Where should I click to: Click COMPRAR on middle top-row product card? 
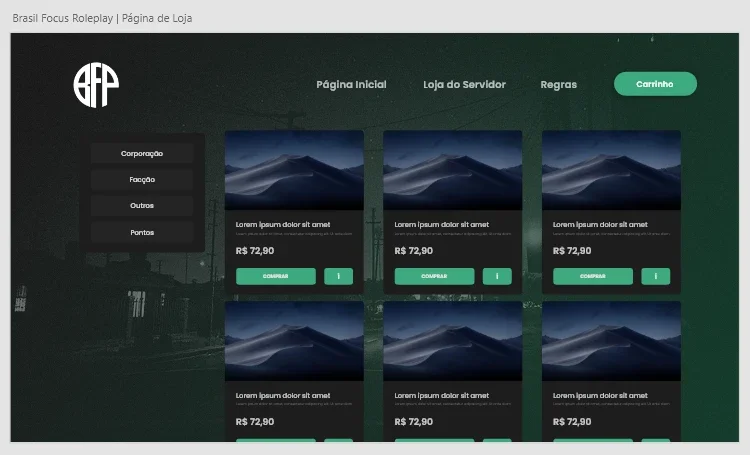click(434, 276)
